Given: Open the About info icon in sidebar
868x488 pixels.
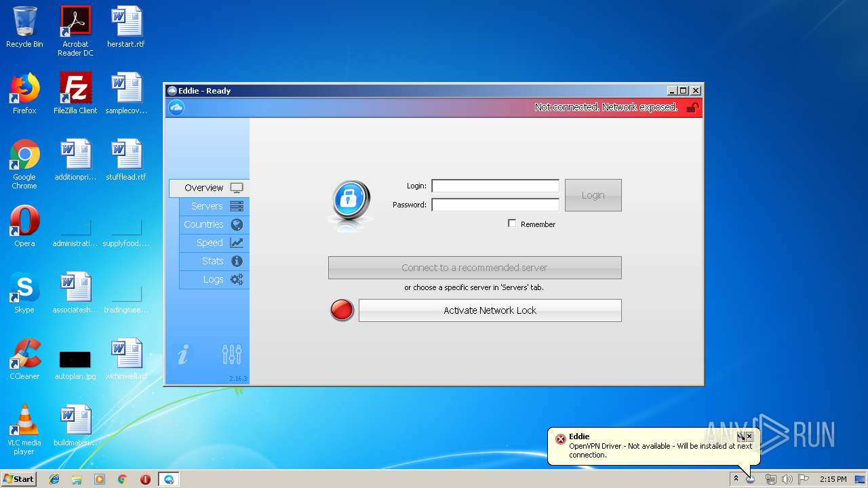Looking at the screenshot, I should pos(183,354).
